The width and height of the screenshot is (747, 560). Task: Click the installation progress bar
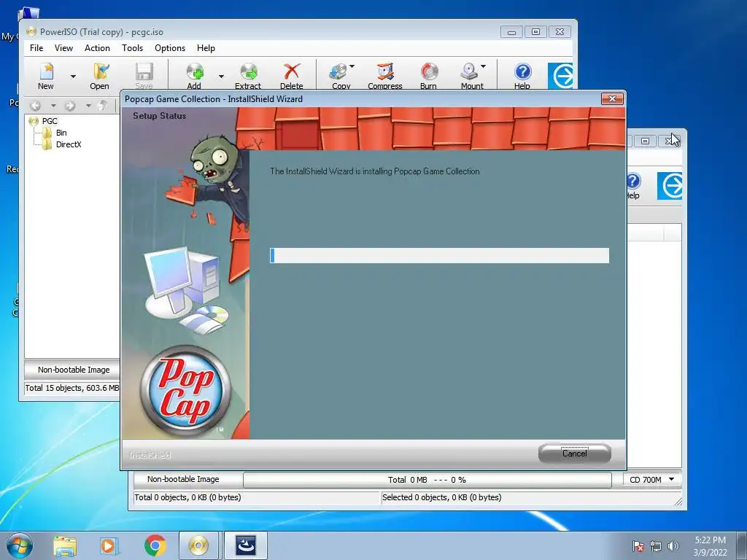click(x=439, y=255)
